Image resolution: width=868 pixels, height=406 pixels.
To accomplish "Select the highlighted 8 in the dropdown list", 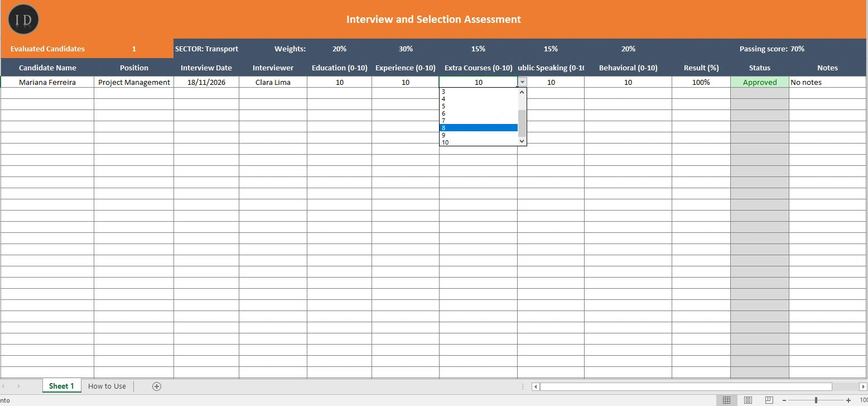I will [x=479, y=128].
